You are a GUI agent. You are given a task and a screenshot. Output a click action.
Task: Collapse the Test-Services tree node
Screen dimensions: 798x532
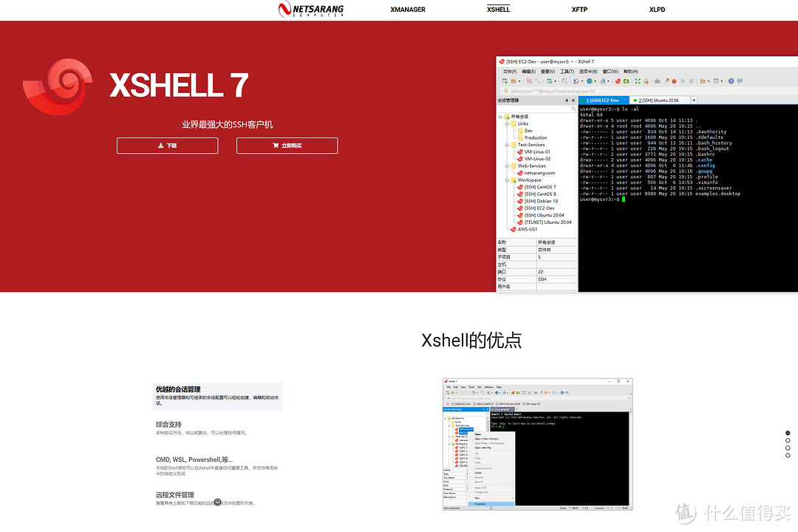[x=507, y=145]
